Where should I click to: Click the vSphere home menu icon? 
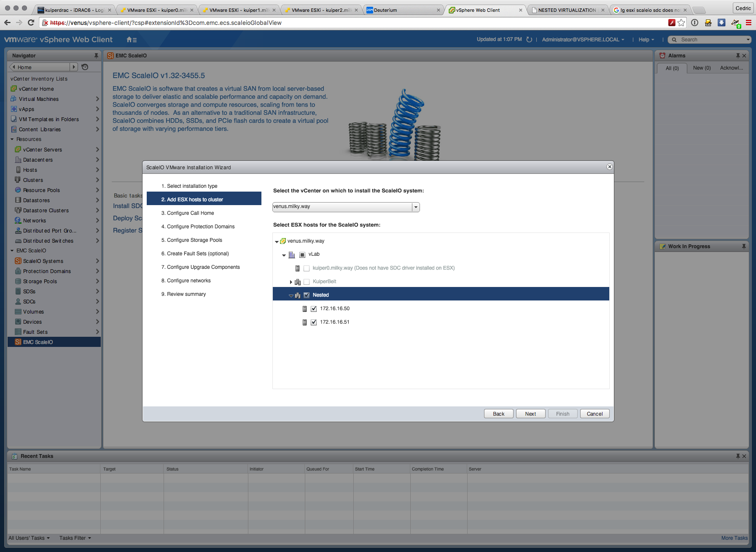131,40
